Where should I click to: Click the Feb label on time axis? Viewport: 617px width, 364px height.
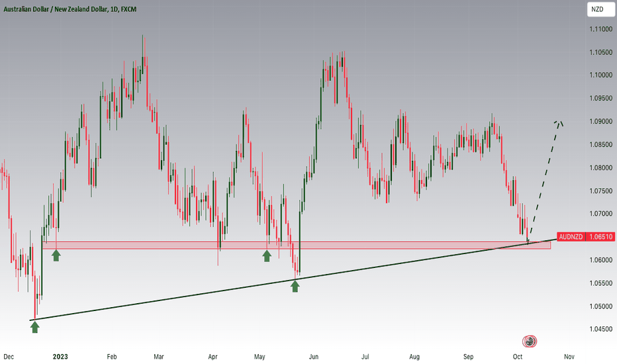[112, 357]
